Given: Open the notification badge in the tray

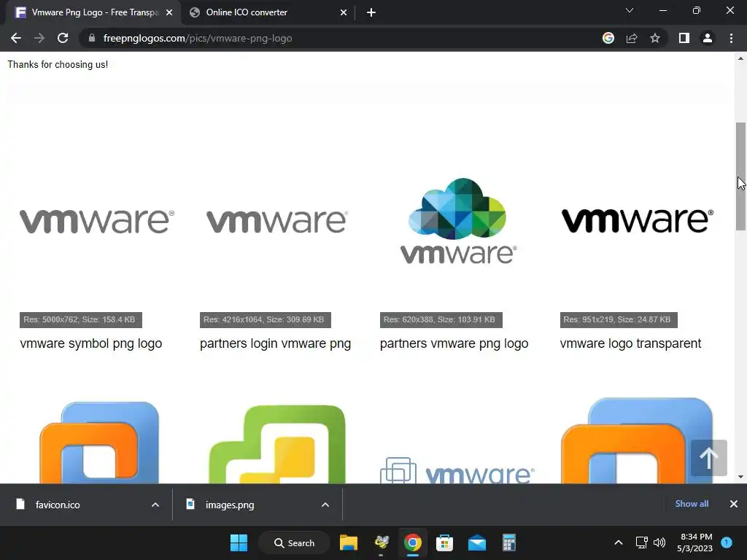Looking at the screenshot, I should click(727, 542).
